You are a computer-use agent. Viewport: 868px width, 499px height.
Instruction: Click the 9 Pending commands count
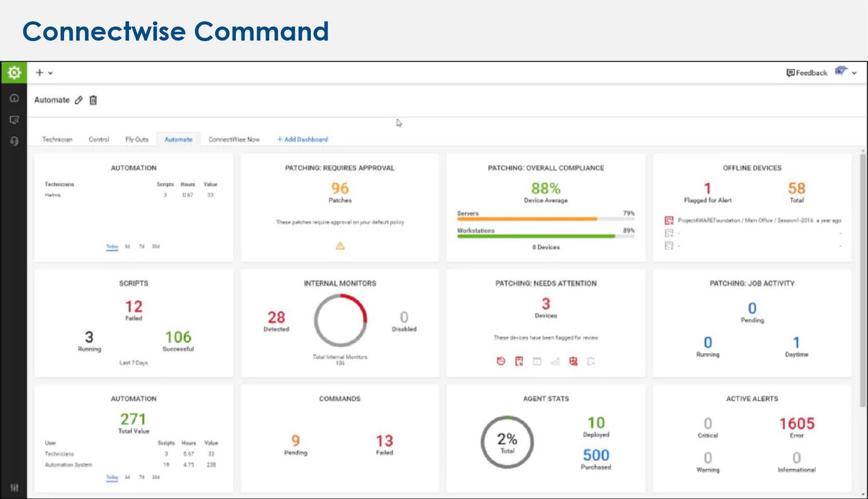click(x=295, y=441)
